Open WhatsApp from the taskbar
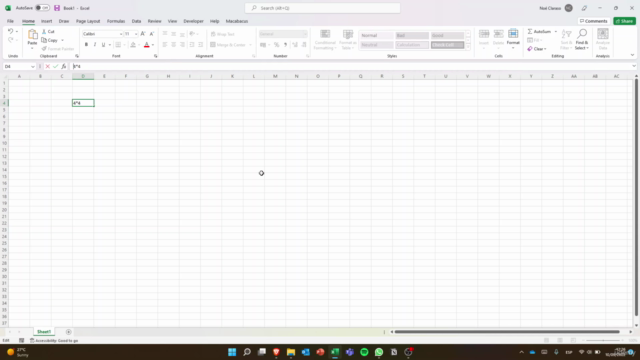 (379, 352)
